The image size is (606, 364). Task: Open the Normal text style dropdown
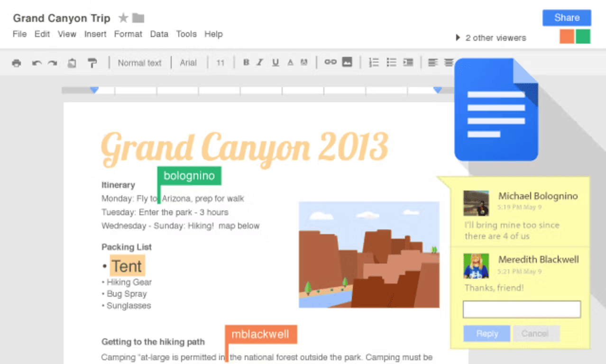pos(140,62)
